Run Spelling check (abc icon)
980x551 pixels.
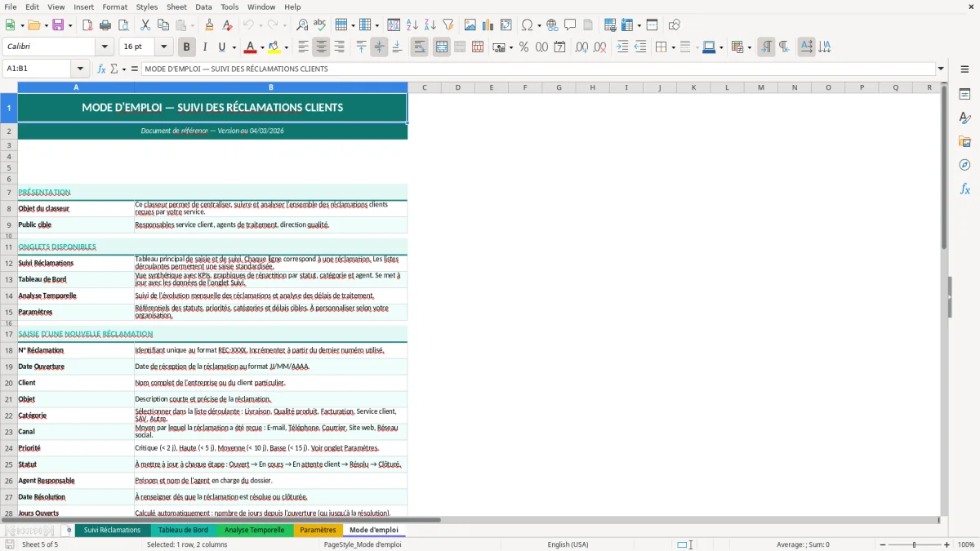(320, 25)
